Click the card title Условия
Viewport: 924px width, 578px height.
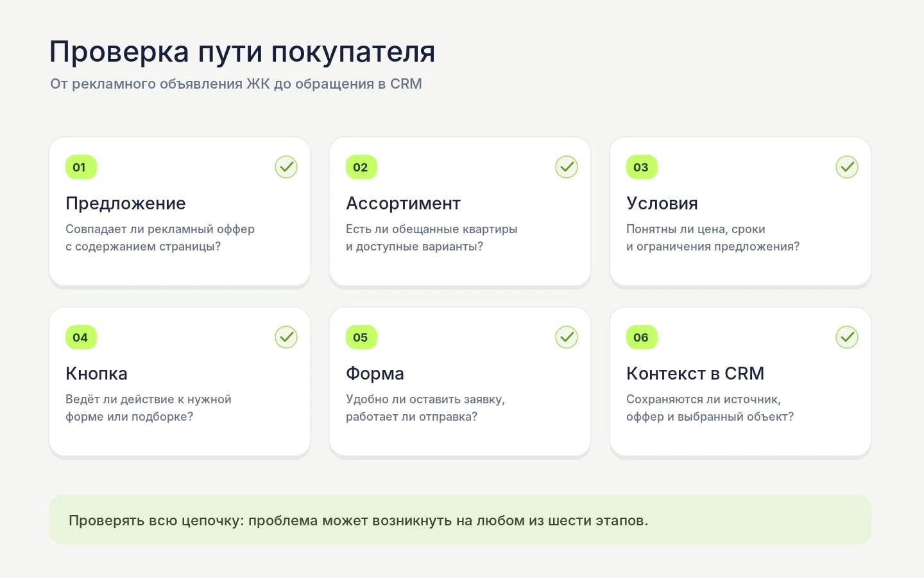(x=662, y=204)
